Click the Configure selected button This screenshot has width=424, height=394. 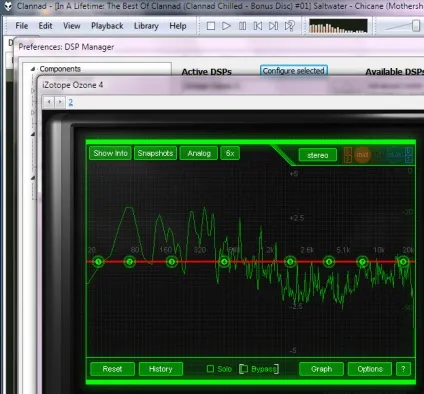point(294,71)
